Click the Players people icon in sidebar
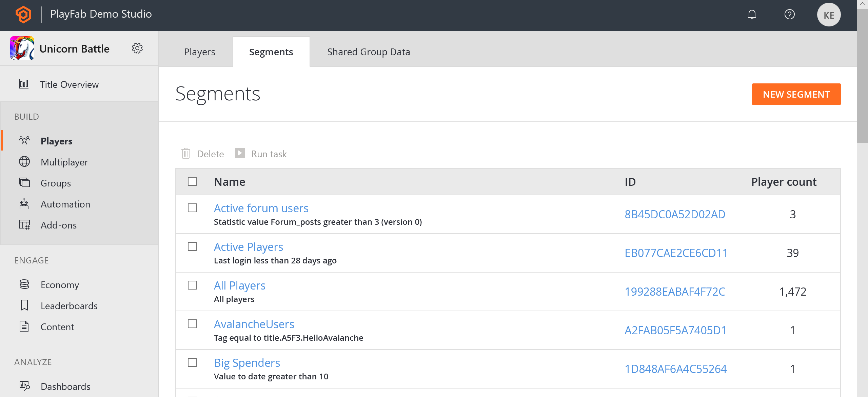This screenshot has height=397, width=868. (x=24, y=140)
